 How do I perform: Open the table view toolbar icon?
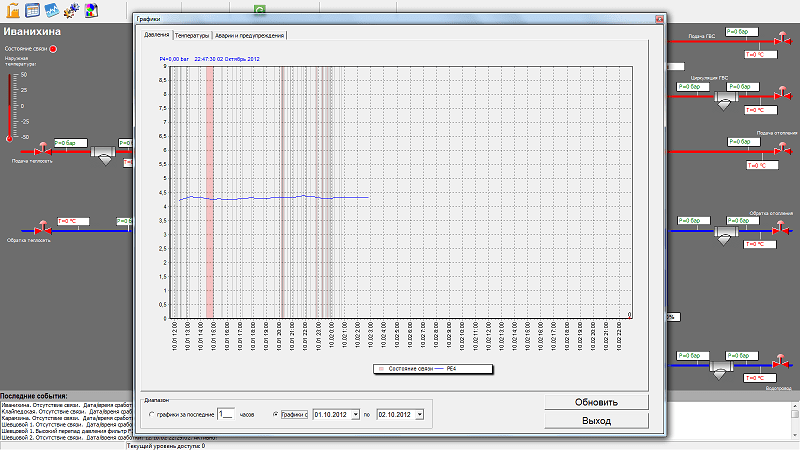pyautogui.click(x=31, y=10)
